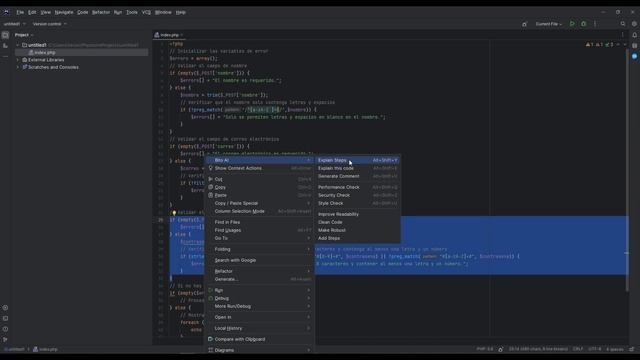Image resolution: width=640 pixels, height=360 pixels.
Task: Select Explain Steps in Bito AI submenu
Action: tap(358, 160)
